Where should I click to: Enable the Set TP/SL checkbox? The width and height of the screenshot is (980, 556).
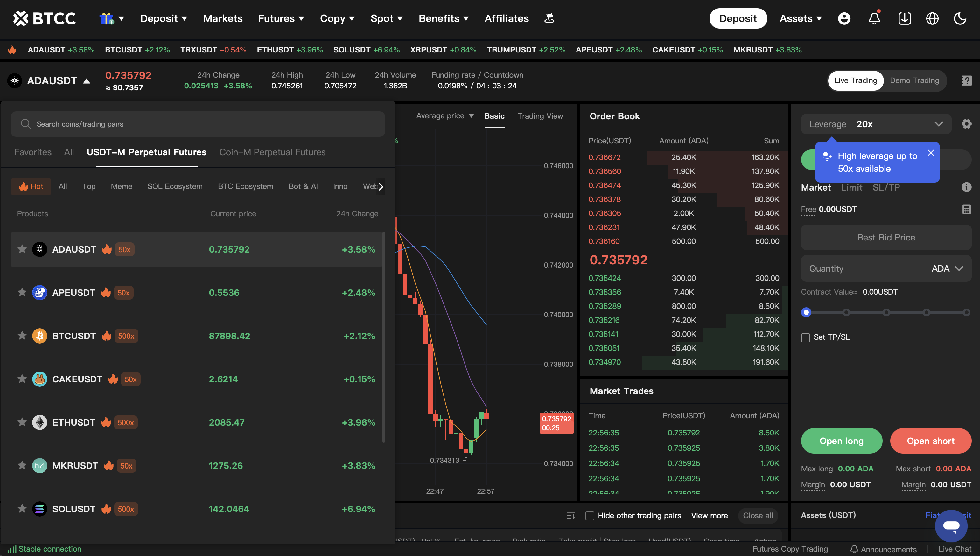(x=806, y=337)
